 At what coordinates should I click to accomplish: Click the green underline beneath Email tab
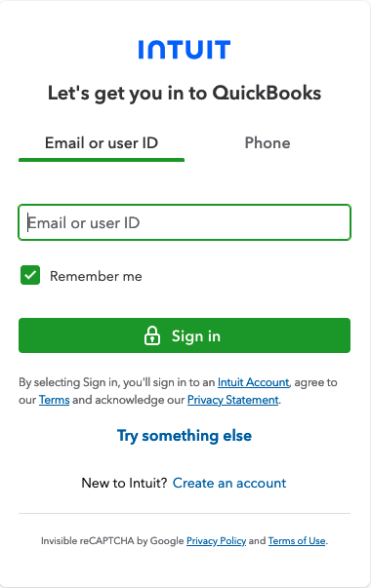coord(102,160)
